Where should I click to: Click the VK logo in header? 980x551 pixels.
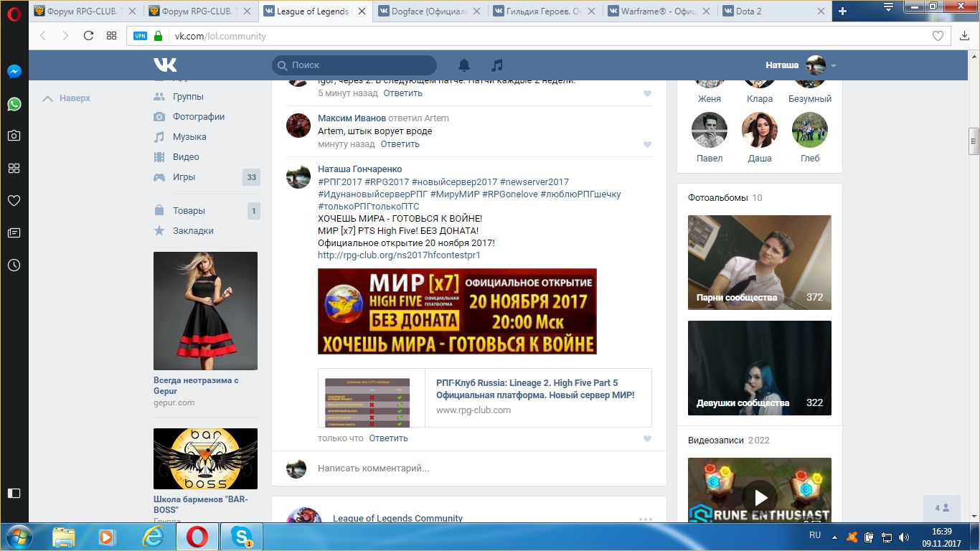click(x=165, y=65)
